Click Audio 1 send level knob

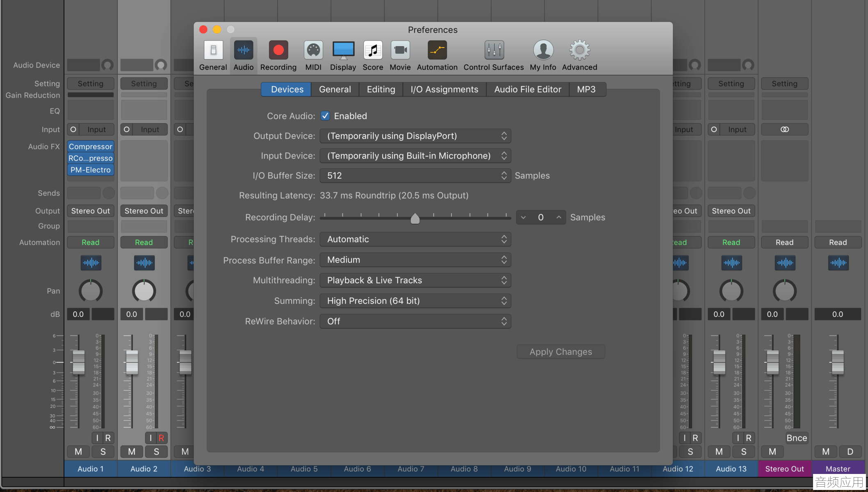click(x=109, y=193)
